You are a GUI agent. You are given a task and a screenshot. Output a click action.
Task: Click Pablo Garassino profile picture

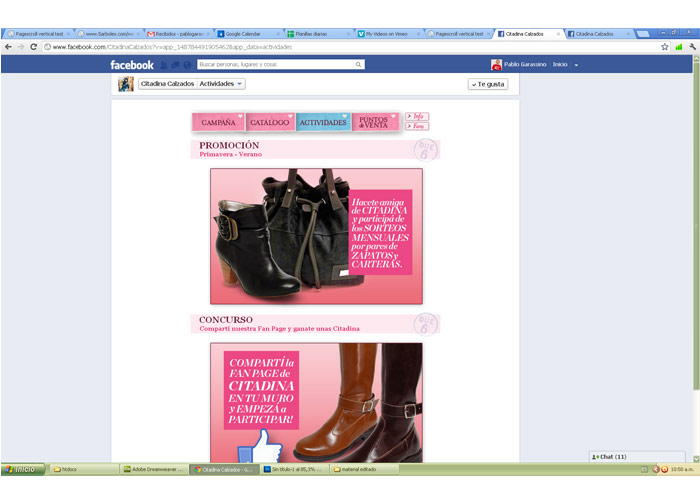(x=496, y=65)
